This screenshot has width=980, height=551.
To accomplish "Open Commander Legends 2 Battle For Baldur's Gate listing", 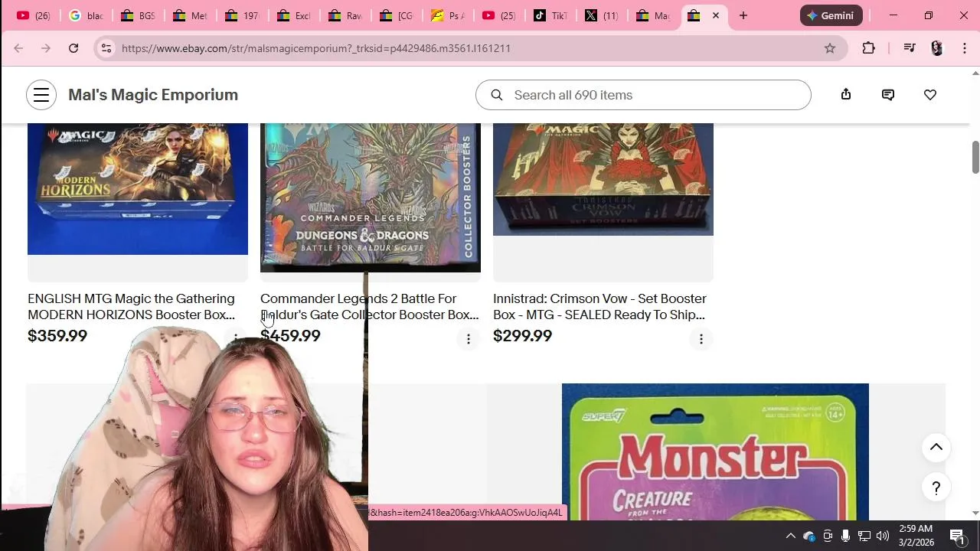I will 370,307.
